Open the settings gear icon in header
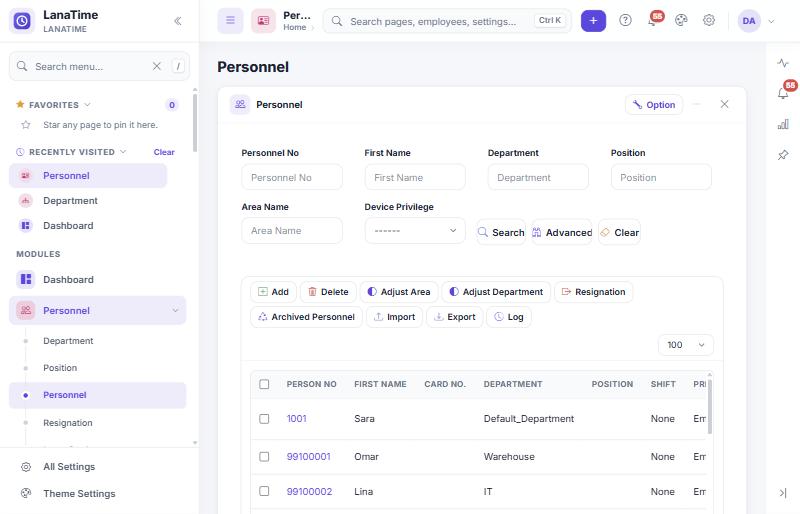 click(x=709, y=20)
